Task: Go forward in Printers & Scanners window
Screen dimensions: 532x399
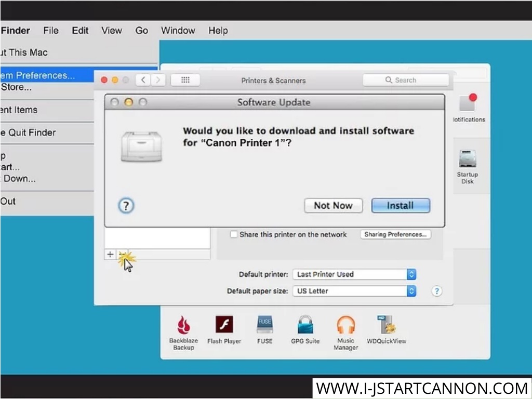Action: click(x=158, y=80)
